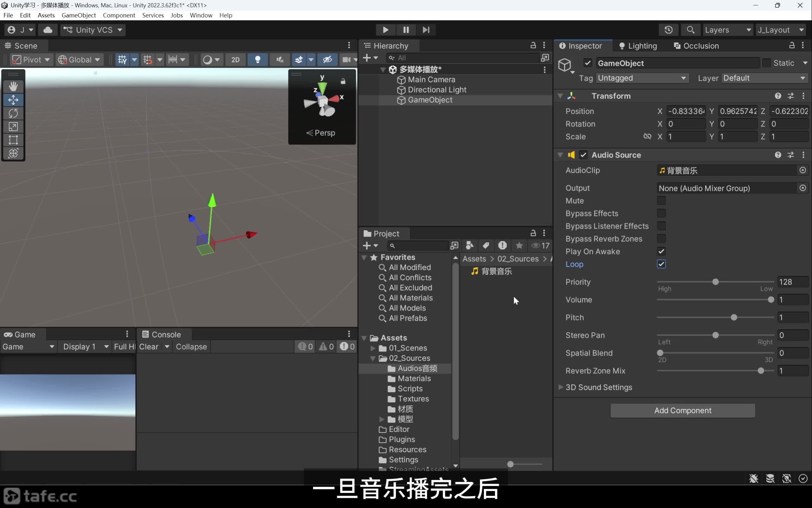
Task: Open AudioClip object picker
Action: click(x=802, y=170)
